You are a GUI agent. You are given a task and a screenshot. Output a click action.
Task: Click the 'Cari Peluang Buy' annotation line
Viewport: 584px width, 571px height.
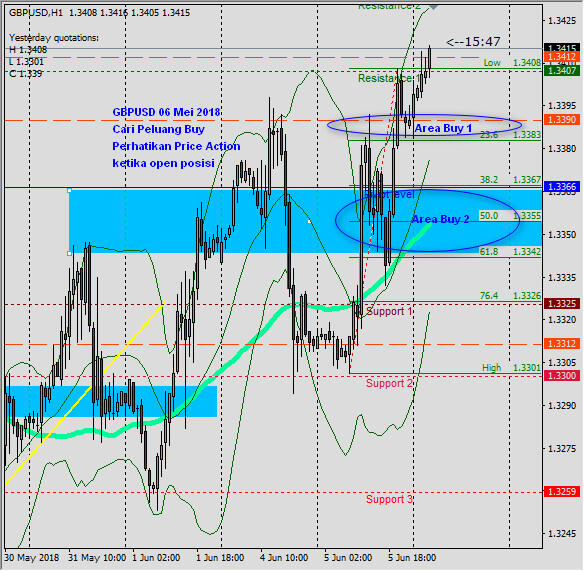159,129
